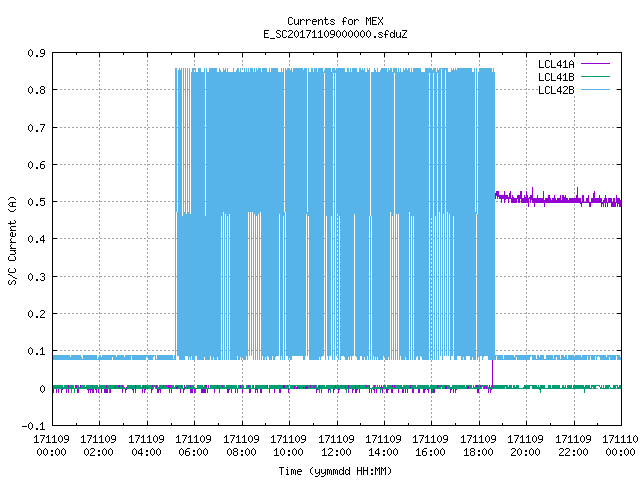Select the filename text E_SC20171109000000.sfduZ
640x480 pixels.
point(335,34)
